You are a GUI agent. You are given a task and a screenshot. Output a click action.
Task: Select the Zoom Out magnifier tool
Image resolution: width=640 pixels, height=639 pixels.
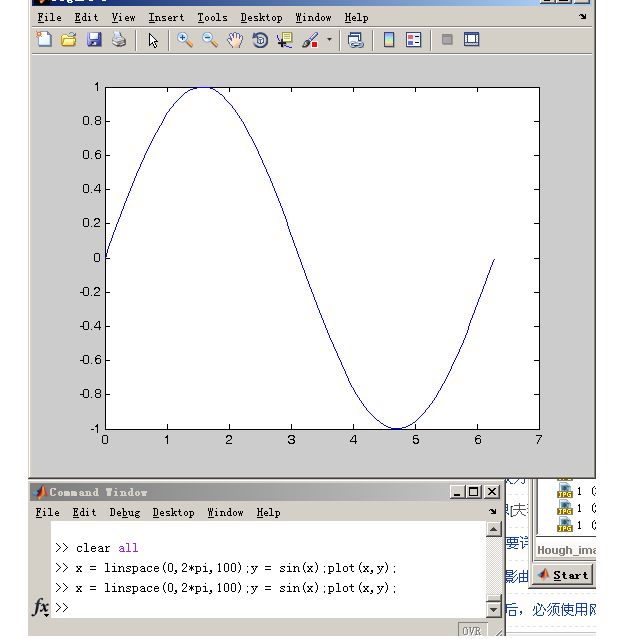tap(210, 40)
